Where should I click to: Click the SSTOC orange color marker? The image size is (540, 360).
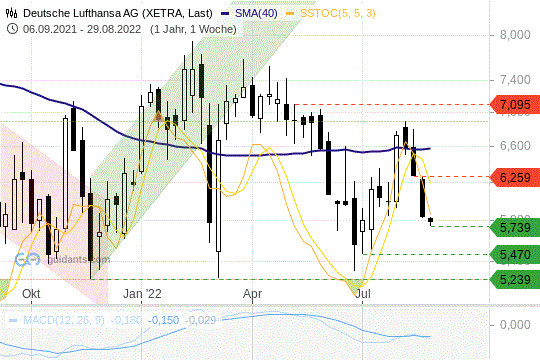[x=291, y=14]
